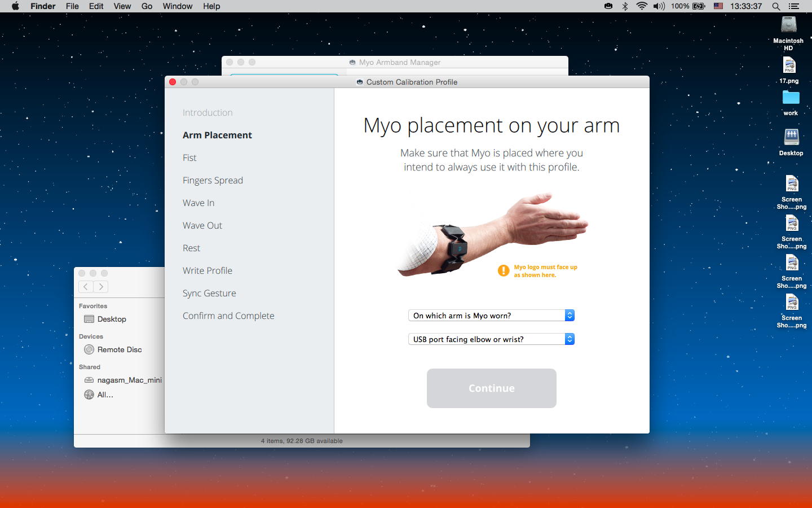Open the View menu
Image resolution: width=812 pixels, height=508 pixels.
122,6
